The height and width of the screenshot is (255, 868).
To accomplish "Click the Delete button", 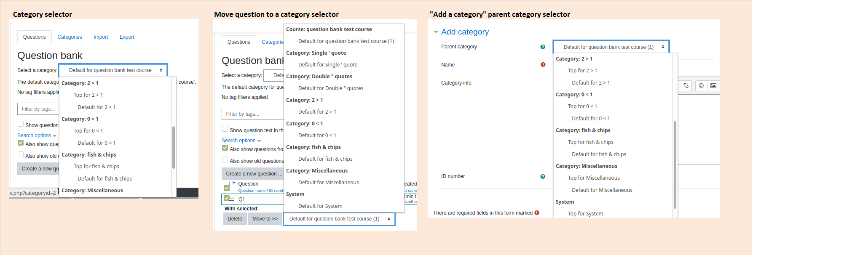I will 235,219.
